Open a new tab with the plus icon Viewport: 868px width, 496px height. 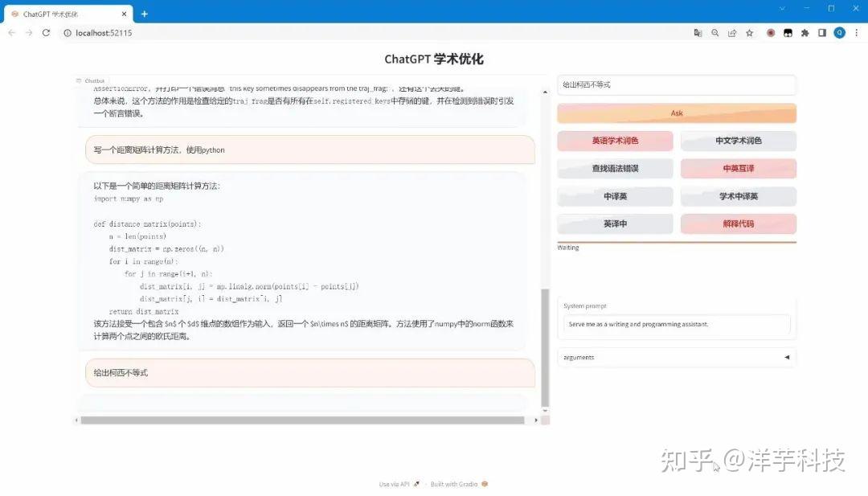point(143,13)
